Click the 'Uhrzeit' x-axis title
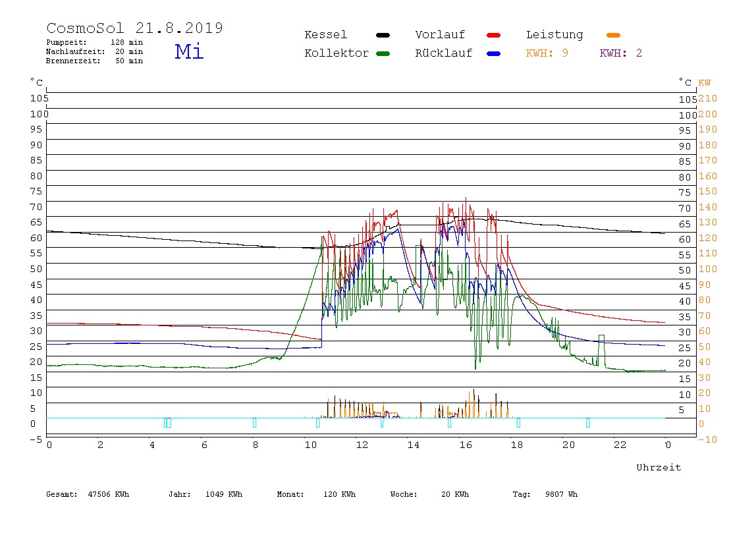The image size is (756, 535). (x=659, y=467)
